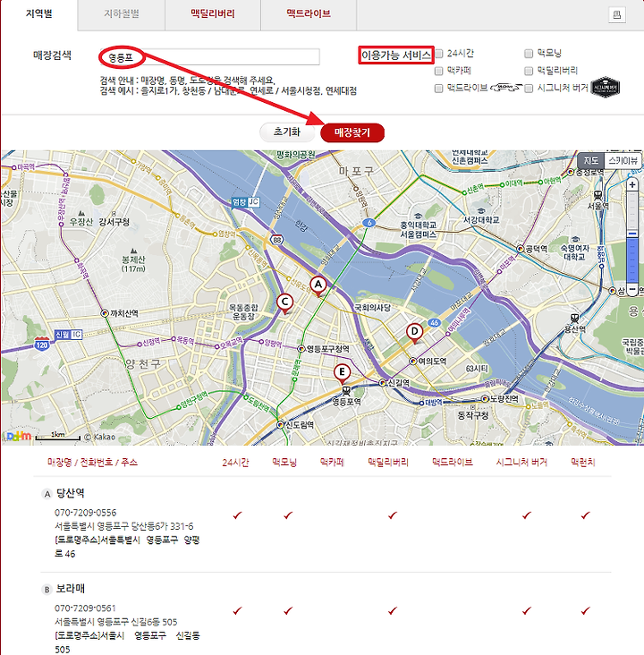Click the Signature Burger badge icon

(x=606, y=88)
